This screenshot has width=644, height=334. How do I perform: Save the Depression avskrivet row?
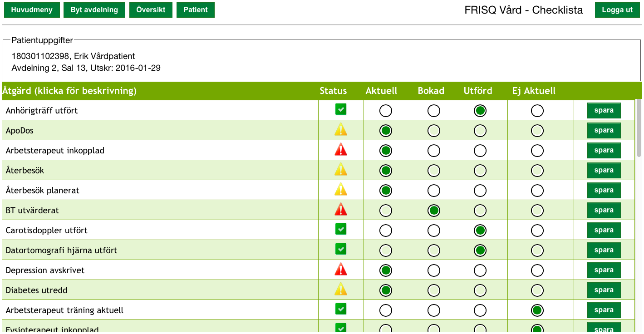point(604,270)
